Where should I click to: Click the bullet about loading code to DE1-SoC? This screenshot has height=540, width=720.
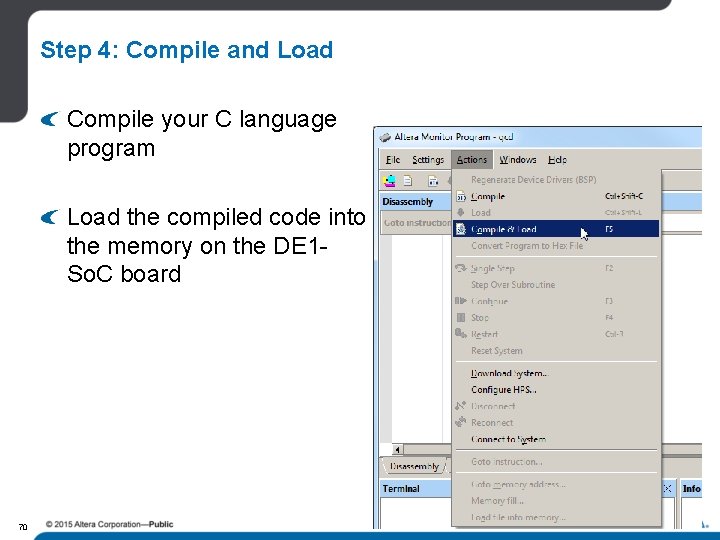click(216, 246)
